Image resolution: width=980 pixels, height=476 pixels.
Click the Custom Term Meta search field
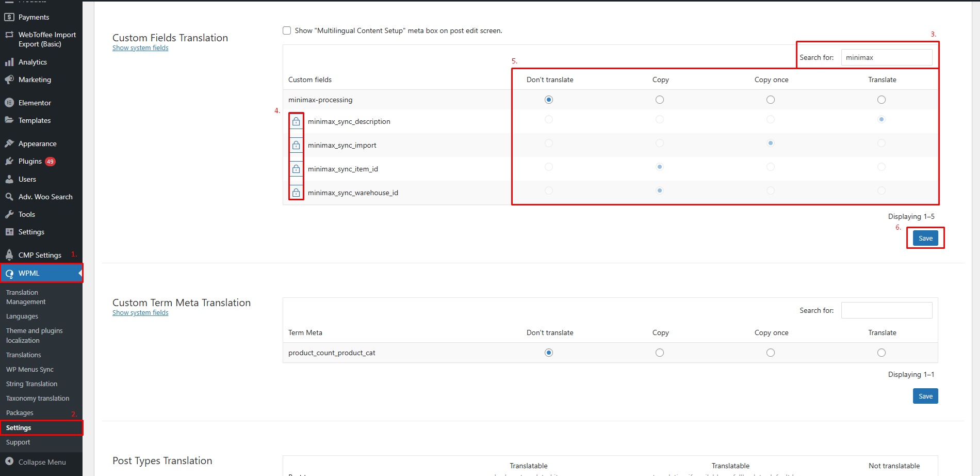point(886,310)
